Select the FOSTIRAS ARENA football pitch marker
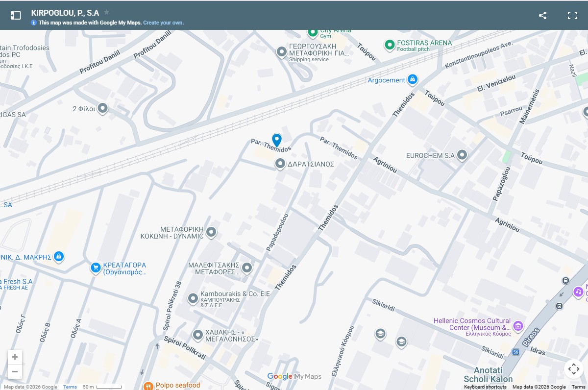This screenshot has width=588, height=390. 390,45
